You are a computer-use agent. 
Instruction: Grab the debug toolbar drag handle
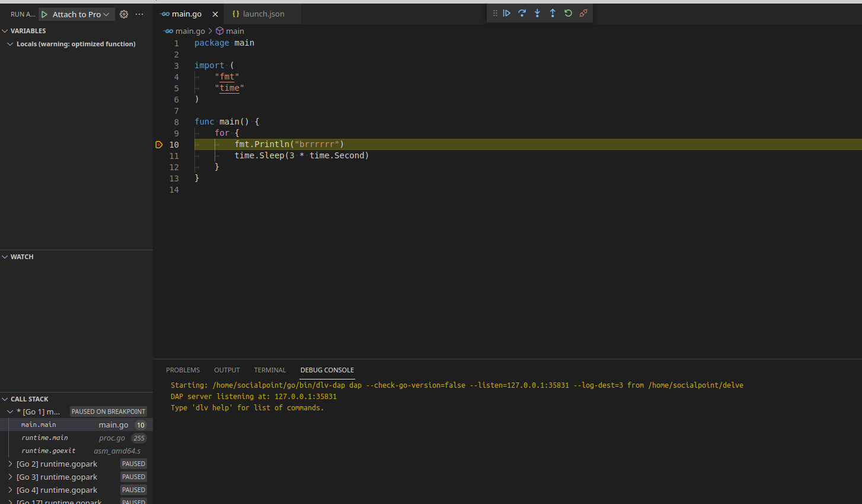pos(495,13)
